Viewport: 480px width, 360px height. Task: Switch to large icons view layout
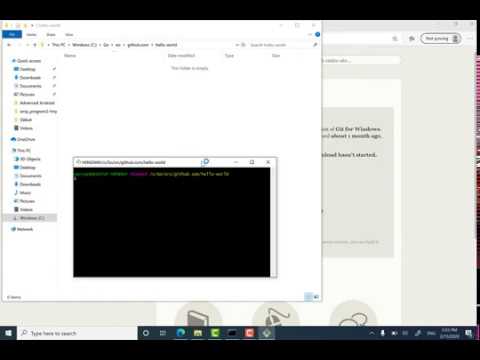pyautogui.click(x=316, y=297)
